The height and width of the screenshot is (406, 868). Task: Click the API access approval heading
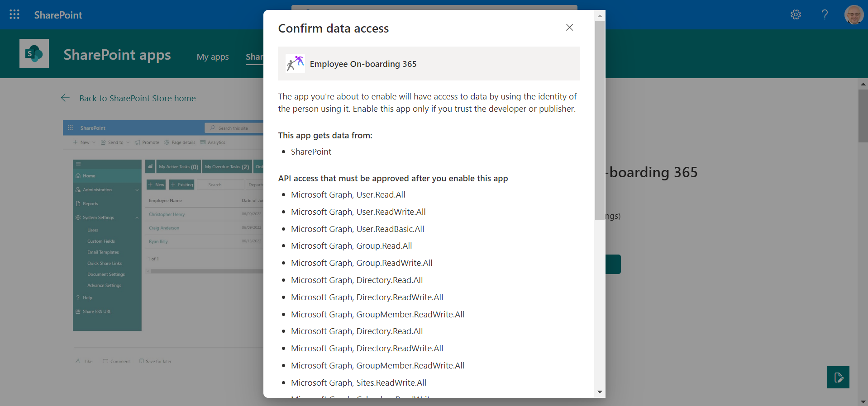[x=393, y=179]
